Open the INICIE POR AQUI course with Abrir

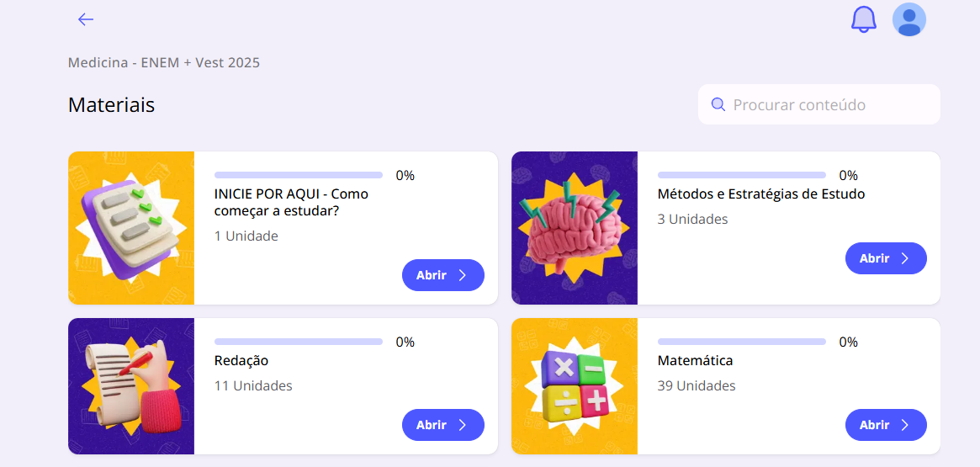coord(443,275)
